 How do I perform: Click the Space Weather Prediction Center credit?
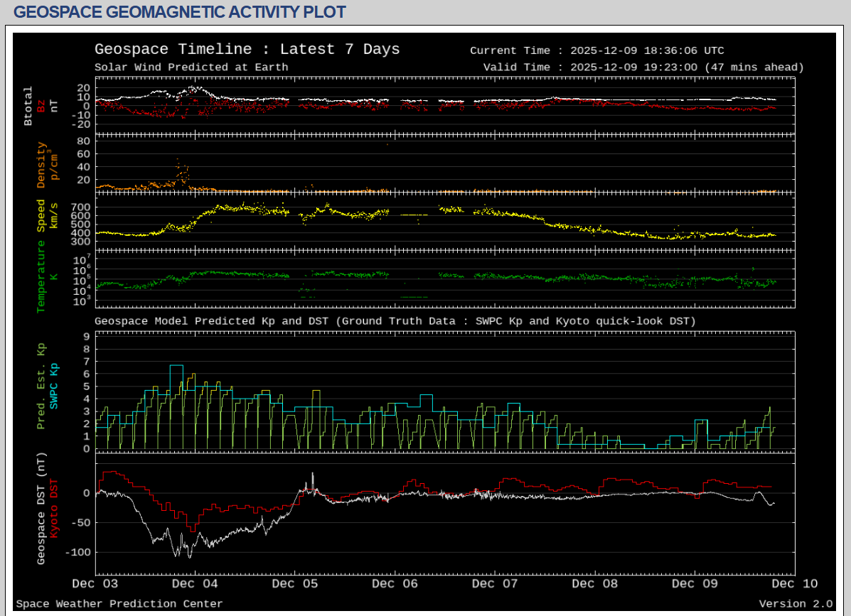pyautogui.click(x=119, y=604)
